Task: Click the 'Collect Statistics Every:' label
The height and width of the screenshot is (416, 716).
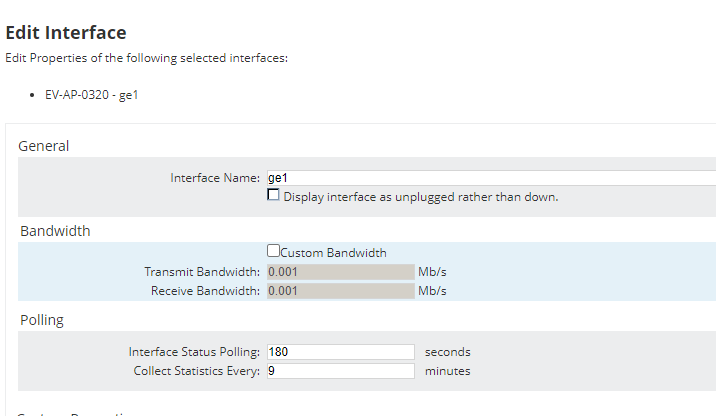Action: [196, 371]
